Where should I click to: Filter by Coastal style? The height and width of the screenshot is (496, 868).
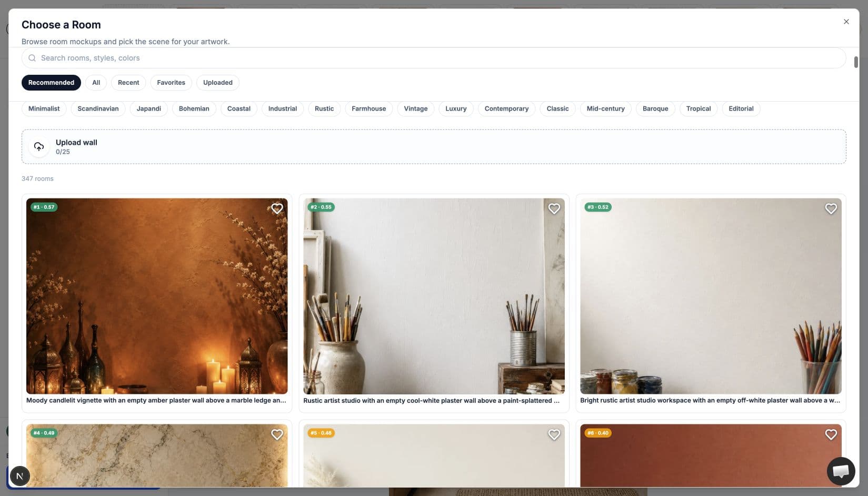point(239,109)
